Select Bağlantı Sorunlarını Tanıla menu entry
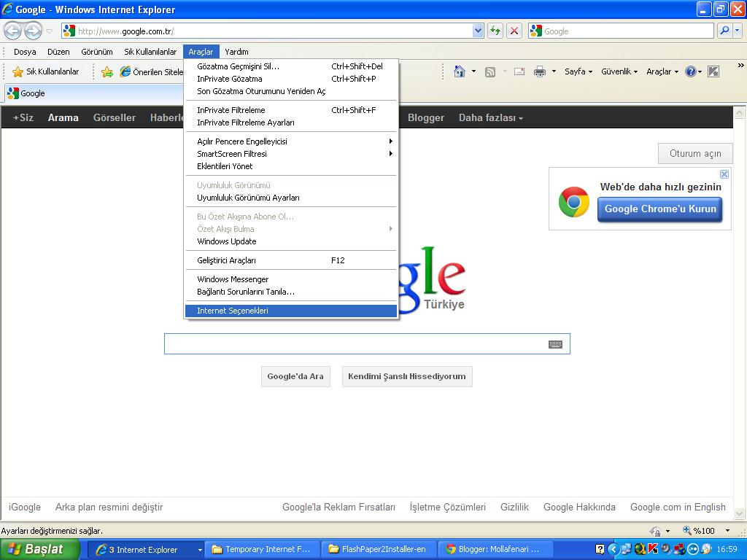747x560 pixels. point(290,292)
